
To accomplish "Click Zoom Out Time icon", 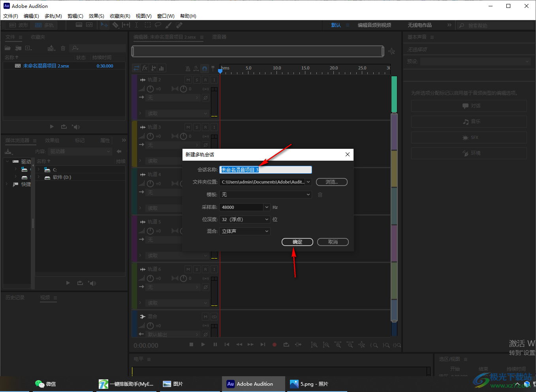I will click(x=350, y=345).
